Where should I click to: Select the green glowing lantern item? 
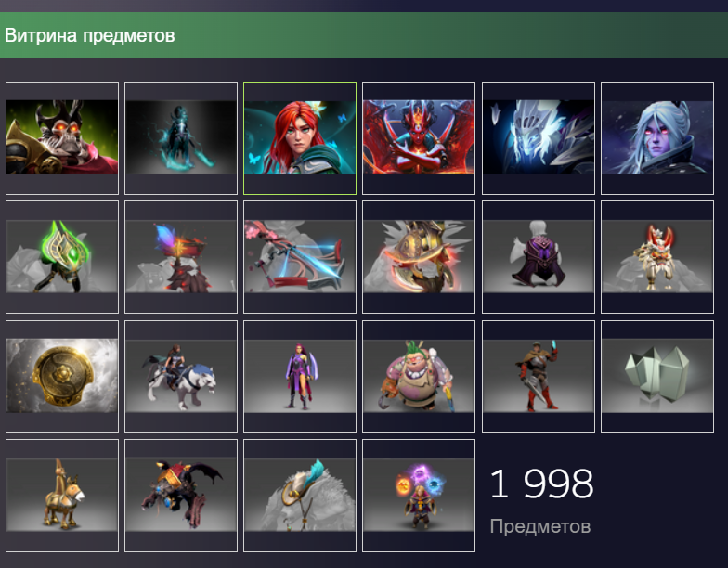coord(62,257)
